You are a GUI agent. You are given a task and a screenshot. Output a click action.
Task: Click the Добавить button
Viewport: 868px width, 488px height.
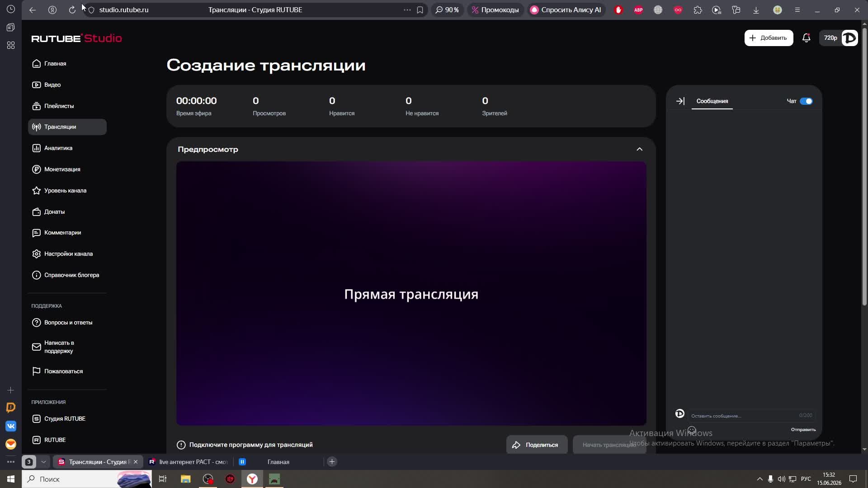769,38
